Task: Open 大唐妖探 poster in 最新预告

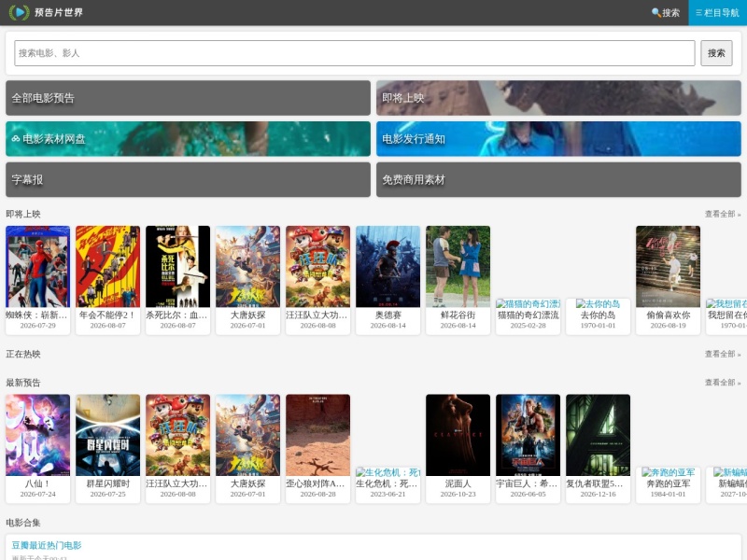Action: 247,435
